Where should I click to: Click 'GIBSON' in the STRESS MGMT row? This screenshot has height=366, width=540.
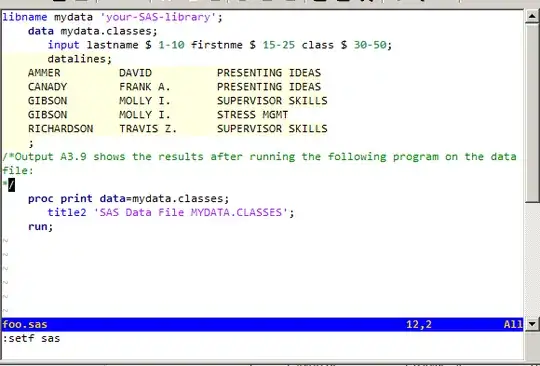(48, 115)
